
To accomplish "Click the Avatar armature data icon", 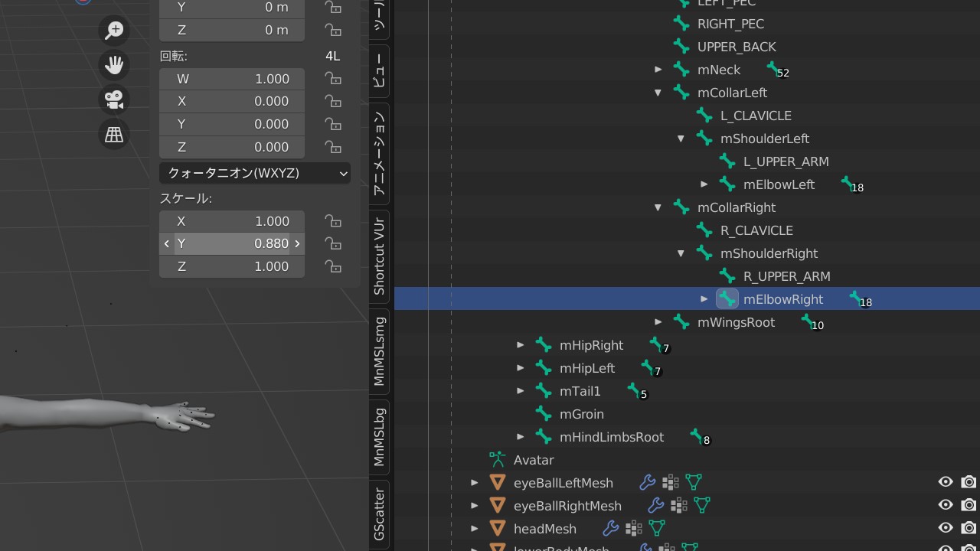I will (498, 460).
